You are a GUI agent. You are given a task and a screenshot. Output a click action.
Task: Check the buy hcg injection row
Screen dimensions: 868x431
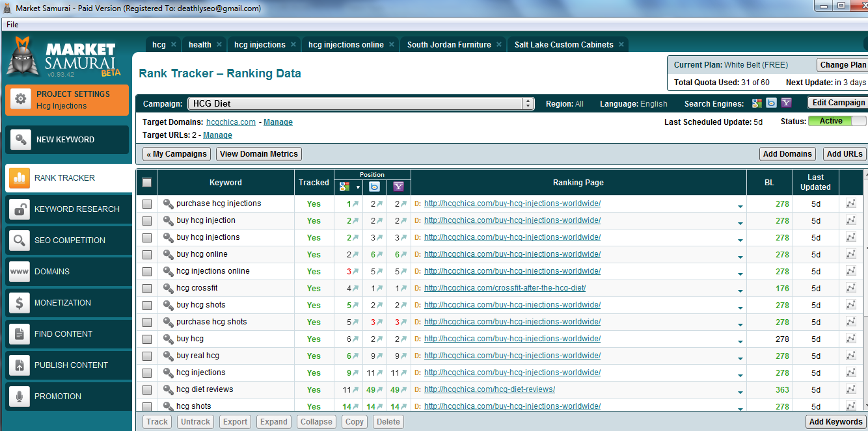point(147,221)
